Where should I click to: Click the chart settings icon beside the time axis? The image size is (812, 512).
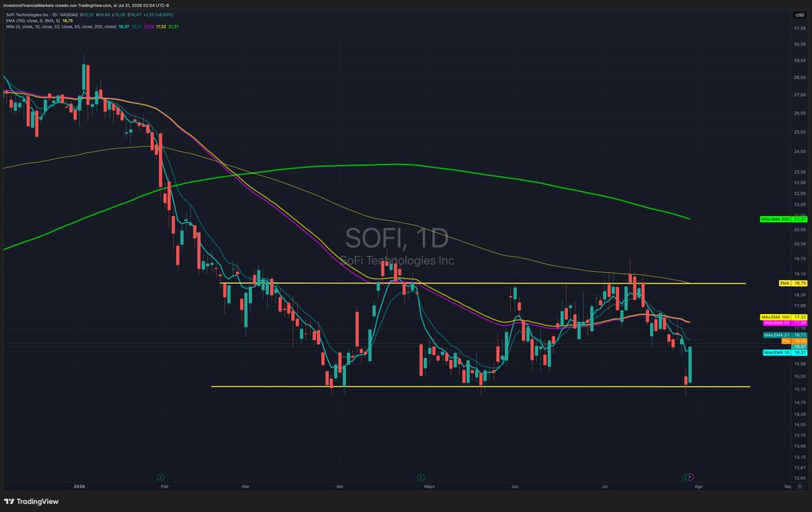click(x=799, y=486)
